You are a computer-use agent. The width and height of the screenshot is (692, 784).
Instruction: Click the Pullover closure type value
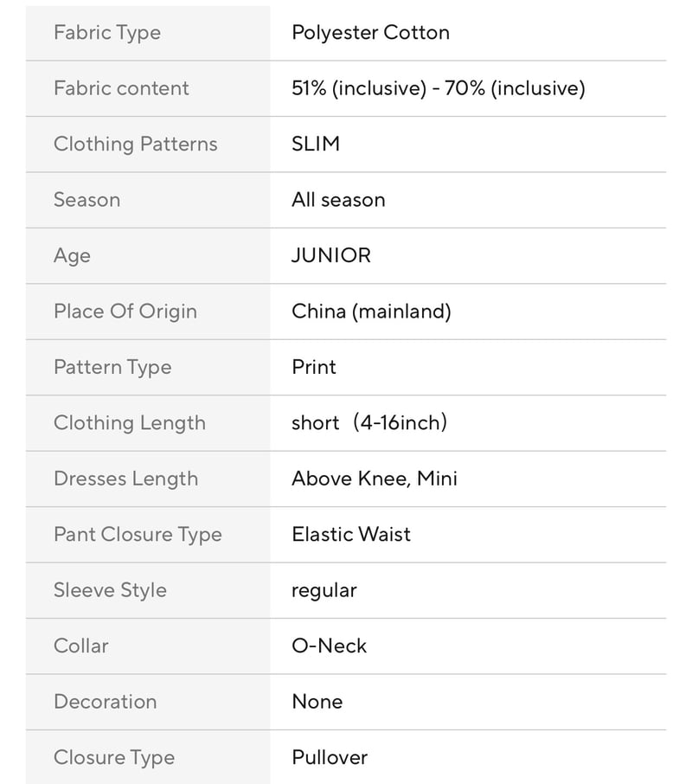click(x=330, y=757)
